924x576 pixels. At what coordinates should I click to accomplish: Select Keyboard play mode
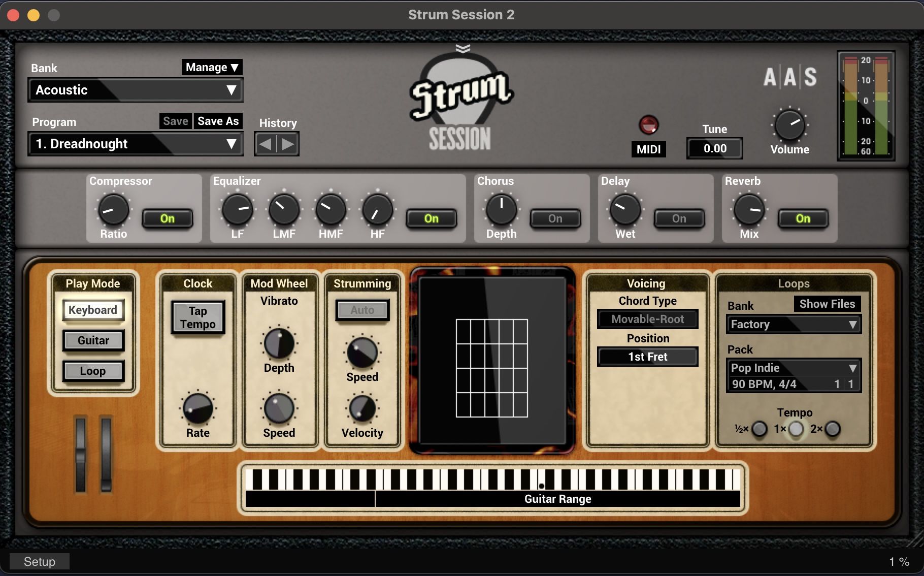[93, 310]
